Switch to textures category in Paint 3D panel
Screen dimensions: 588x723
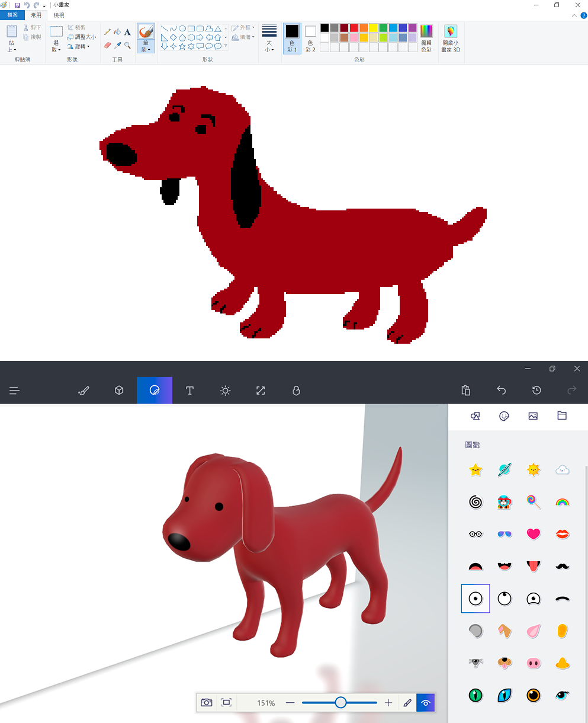[533, 416]
